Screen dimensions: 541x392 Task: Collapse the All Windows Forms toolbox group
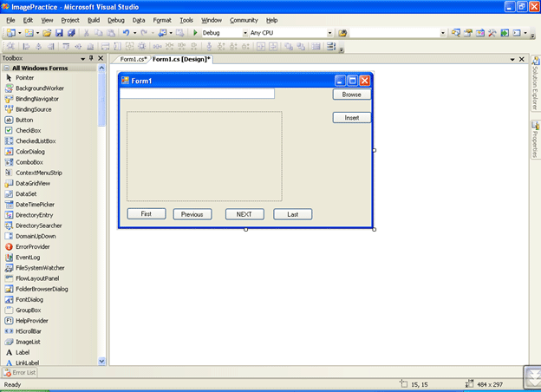7,68
